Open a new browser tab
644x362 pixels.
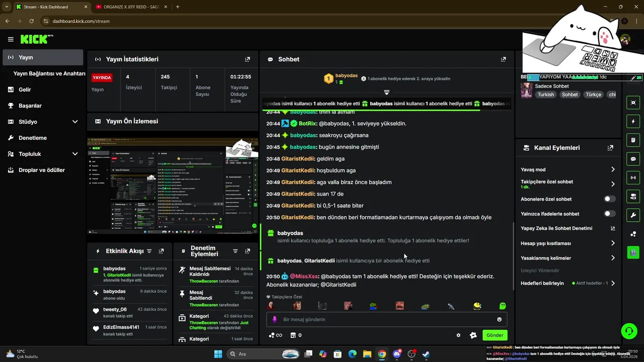pos(178,7)
